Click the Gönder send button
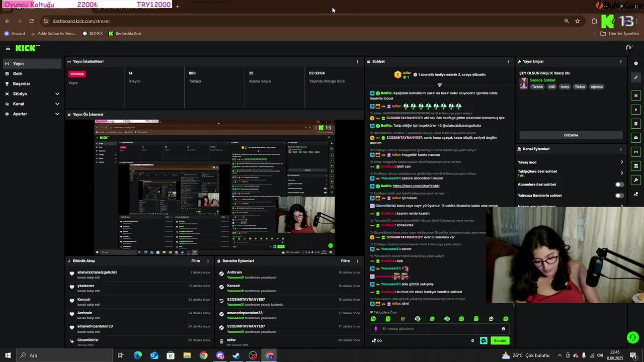 pos(500,341)
